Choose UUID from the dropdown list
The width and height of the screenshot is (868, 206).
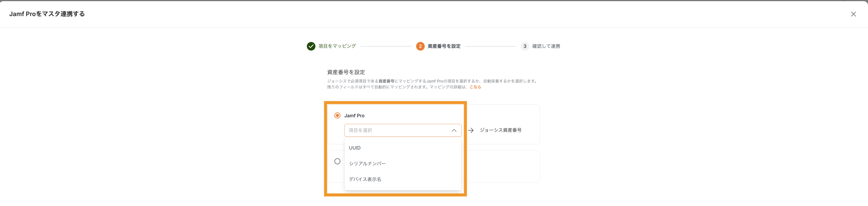point(355,148)
